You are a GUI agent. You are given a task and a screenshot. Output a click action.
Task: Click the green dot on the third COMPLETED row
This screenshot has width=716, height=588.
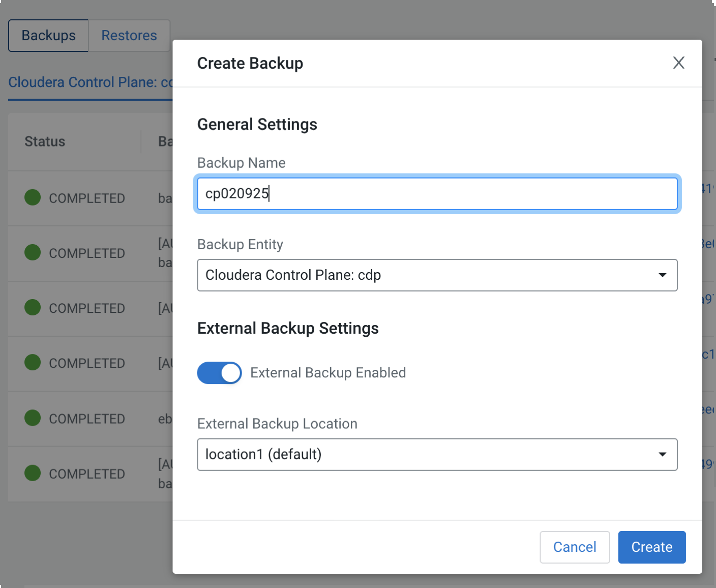(32, 308)
